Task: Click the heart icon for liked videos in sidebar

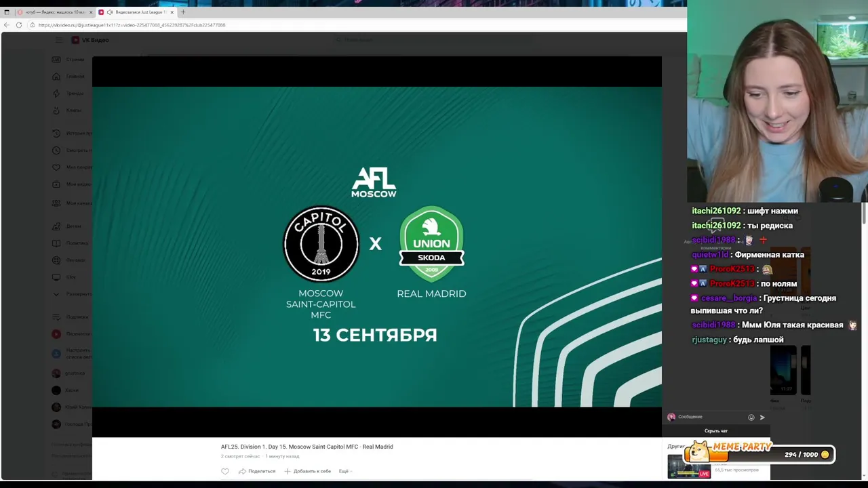Action: click(x=56, y=167)
